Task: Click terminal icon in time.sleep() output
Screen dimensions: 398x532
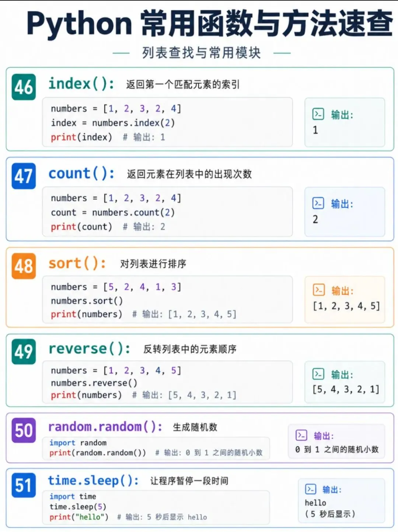Action: pos(311,489)
